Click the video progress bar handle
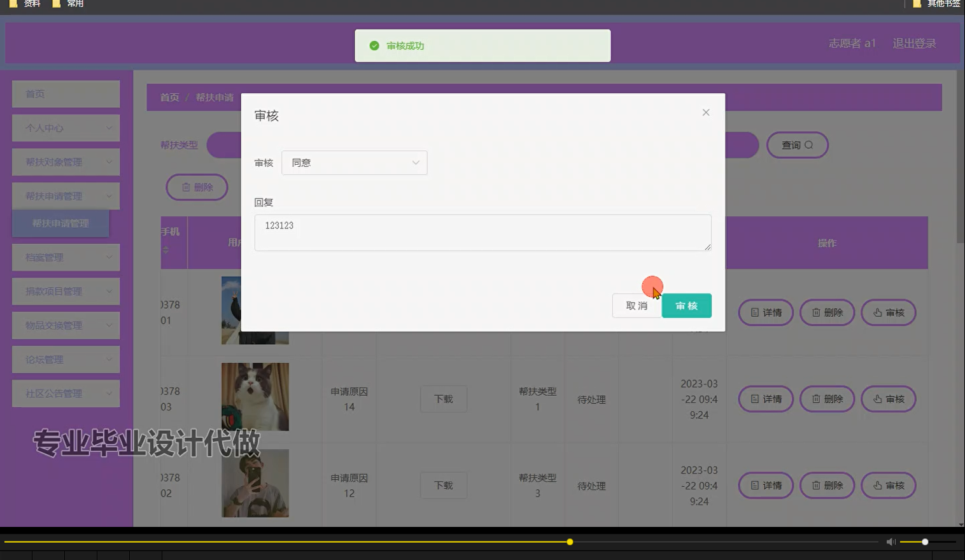The image size is (965, 560). tap(570, 542)
